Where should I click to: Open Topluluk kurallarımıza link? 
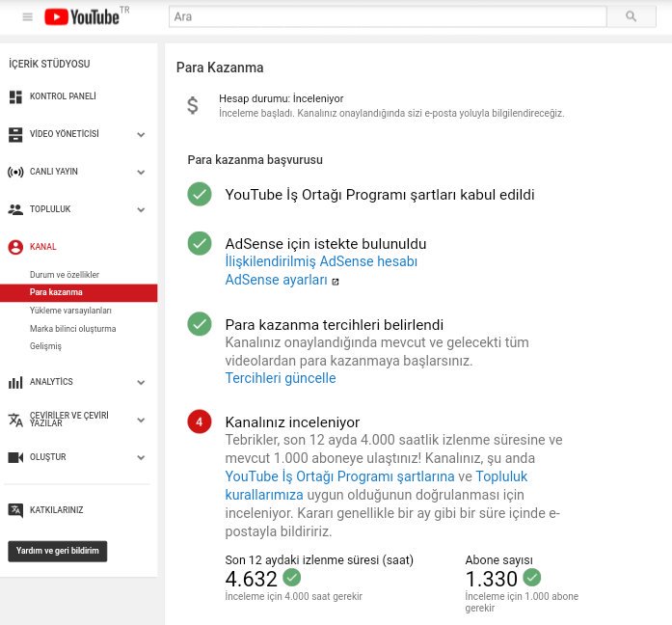376,485
